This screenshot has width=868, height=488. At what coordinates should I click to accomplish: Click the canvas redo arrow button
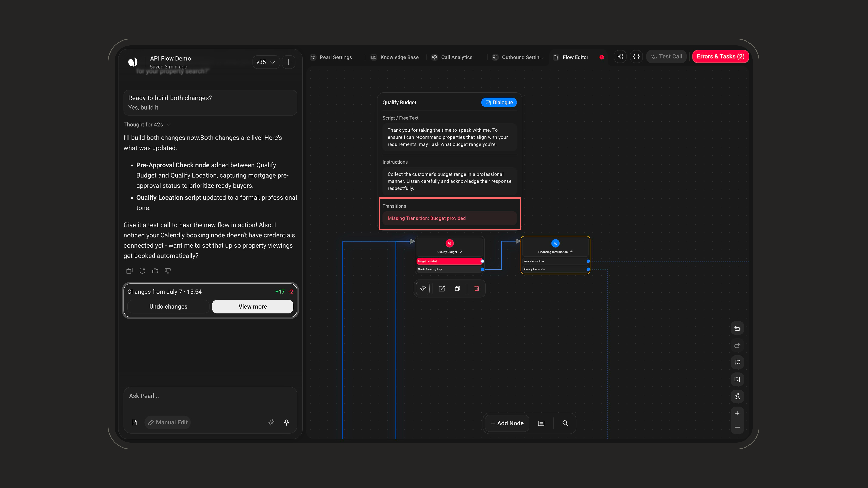(x=737, y=345)
